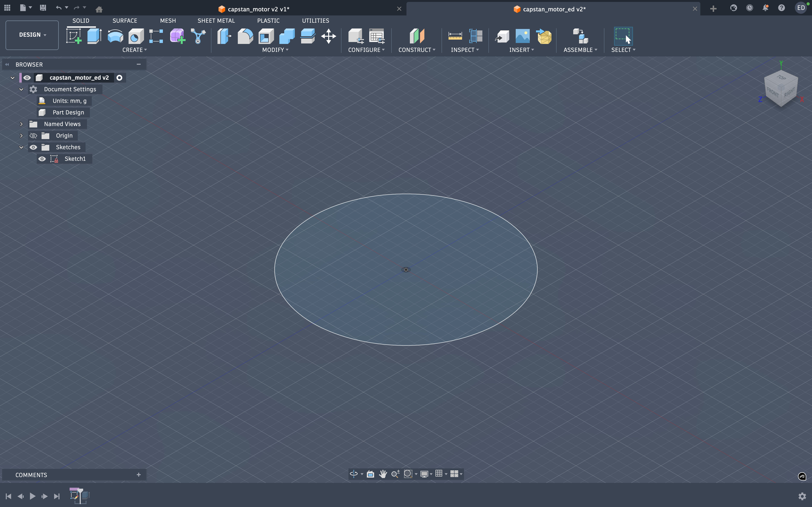Open the Orbit navigation tool
The width and height of the screenshot is (812, 507).
pos(354,474)
